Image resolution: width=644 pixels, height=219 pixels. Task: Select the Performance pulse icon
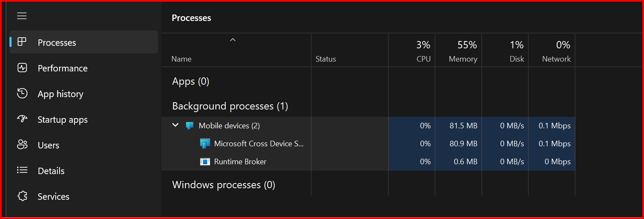click(x=22, y=68)
